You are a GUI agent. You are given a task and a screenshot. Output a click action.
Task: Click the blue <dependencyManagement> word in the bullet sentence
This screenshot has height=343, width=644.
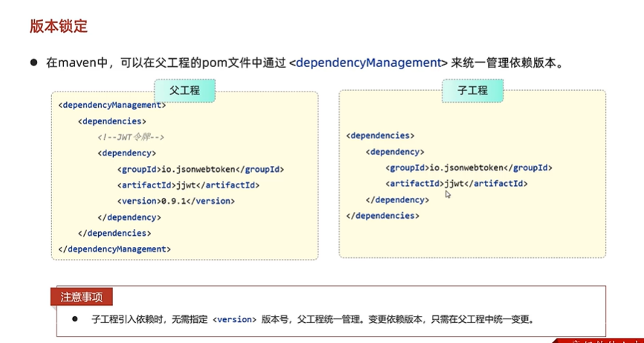click(x=368, y=62)
